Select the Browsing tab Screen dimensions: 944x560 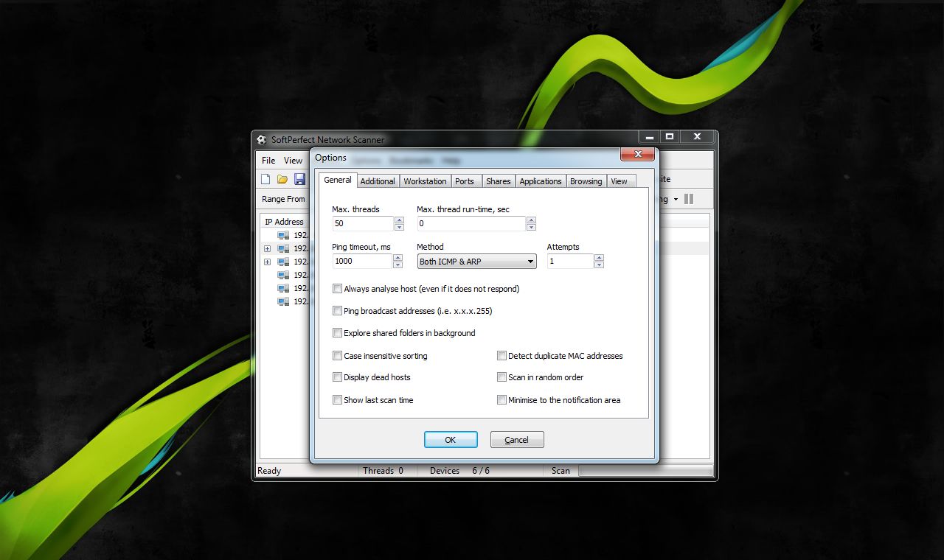(586, 181)
